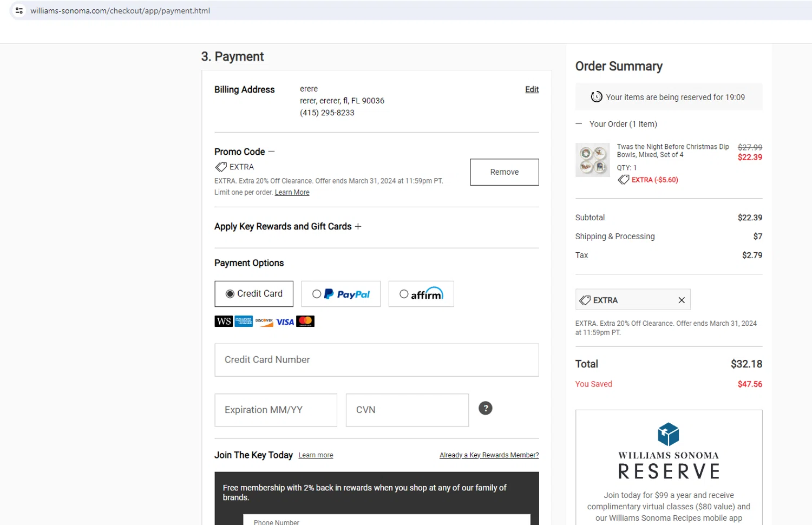
Task: Click the Total $32.18 amount
Action: click(x=746, y=364)
